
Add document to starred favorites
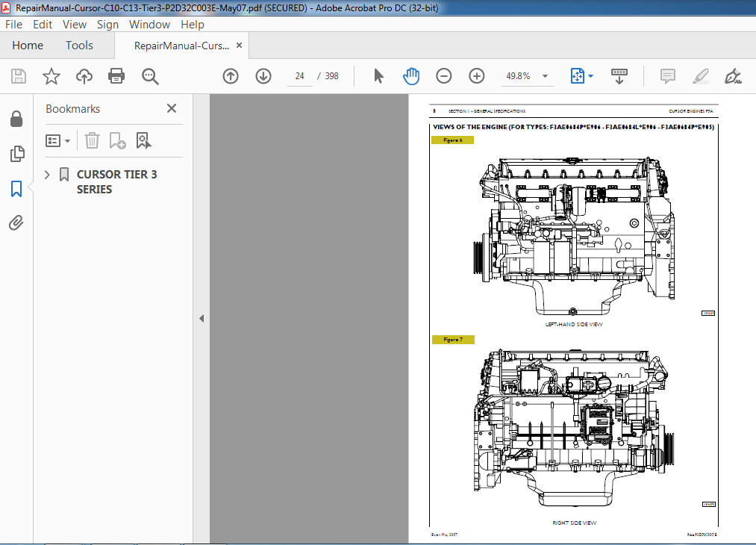pos(51,76)
